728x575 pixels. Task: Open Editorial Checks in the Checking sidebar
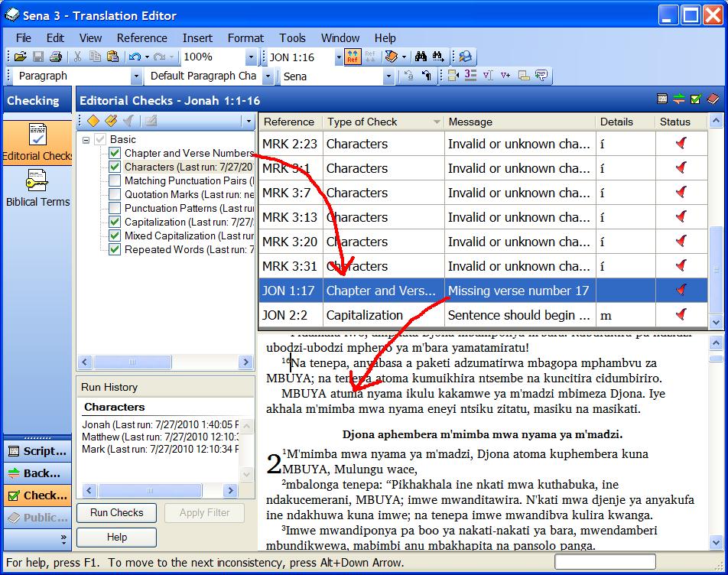coord(37,141)
